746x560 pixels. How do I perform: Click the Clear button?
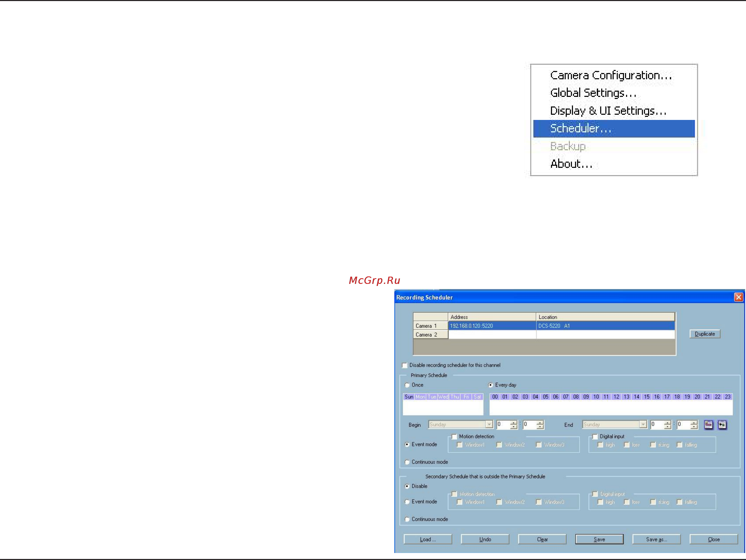542,540
